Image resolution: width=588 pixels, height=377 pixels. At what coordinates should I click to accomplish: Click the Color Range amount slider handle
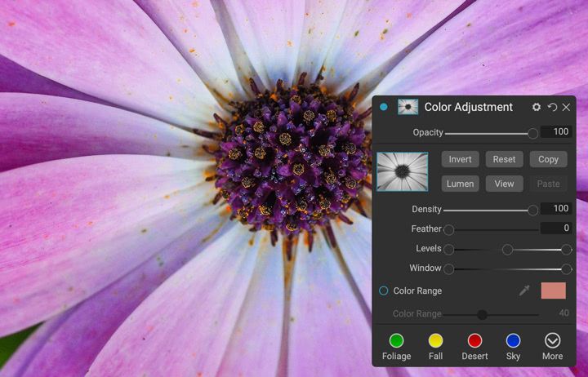(x=483, y=315)
